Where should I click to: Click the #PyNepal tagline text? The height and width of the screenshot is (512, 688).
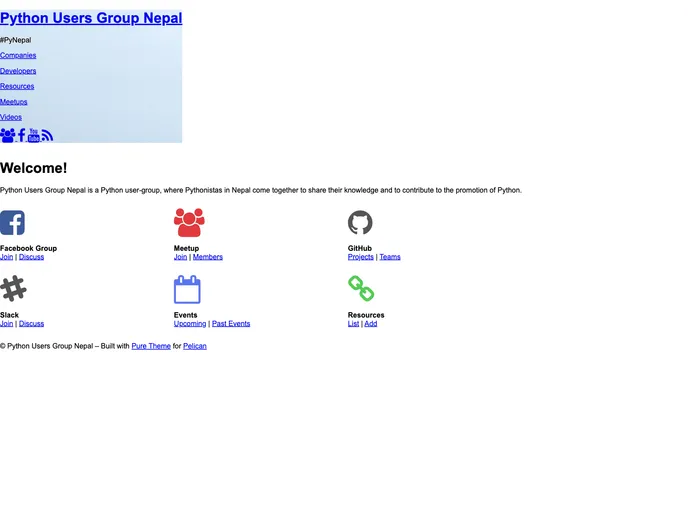click(15, 40)
